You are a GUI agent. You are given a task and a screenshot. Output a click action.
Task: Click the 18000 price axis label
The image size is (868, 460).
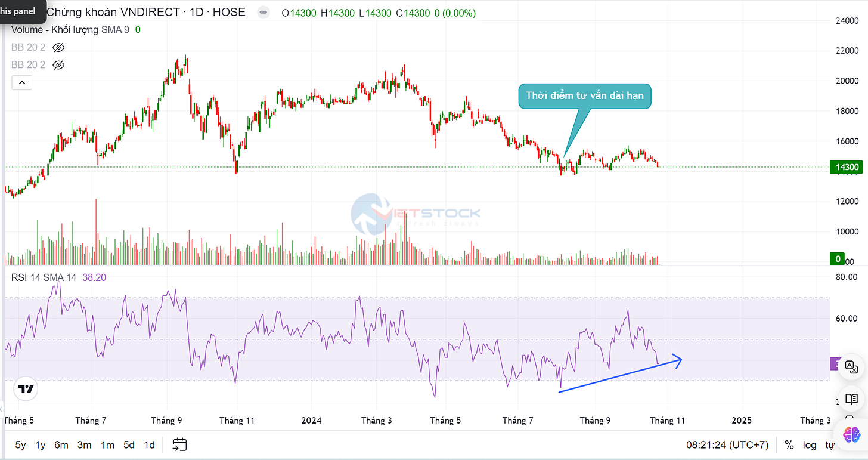pos(847,111)
